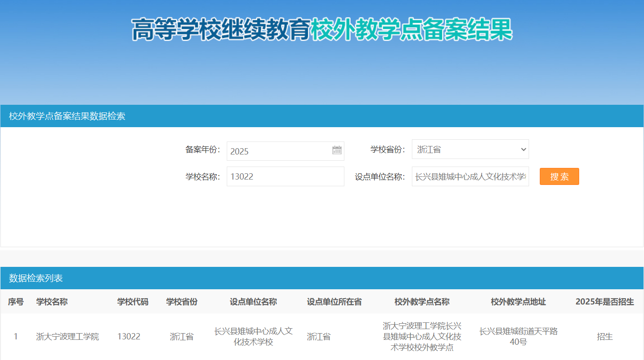Focus the 学校名称 input containing 13022

point(285,176)
